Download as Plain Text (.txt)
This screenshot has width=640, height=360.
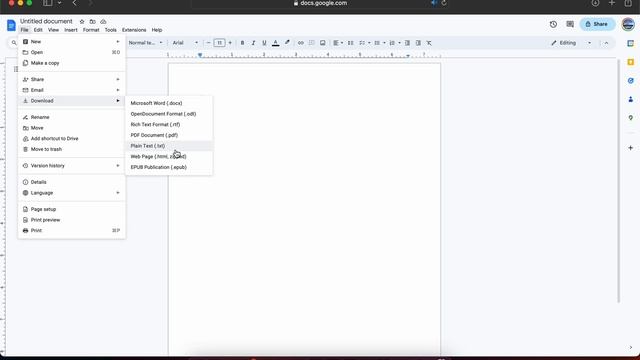tap(169, 146)
